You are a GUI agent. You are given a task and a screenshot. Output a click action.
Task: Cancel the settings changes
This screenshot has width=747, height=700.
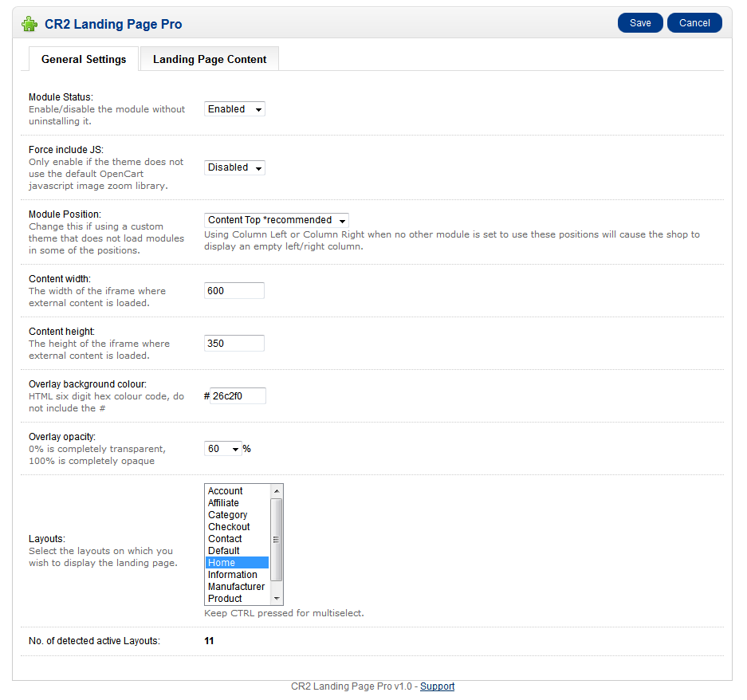click(694, 23)
